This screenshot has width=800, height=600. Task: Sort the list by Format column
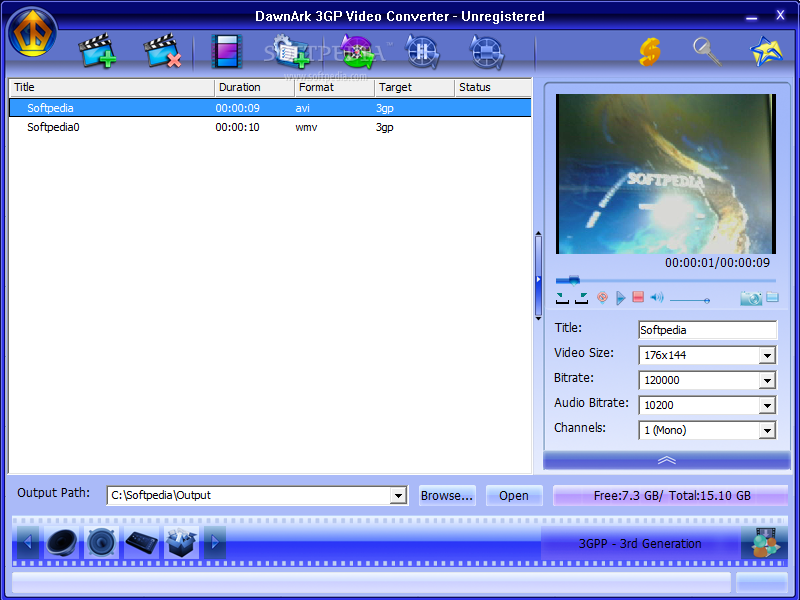tap(335, 87)
